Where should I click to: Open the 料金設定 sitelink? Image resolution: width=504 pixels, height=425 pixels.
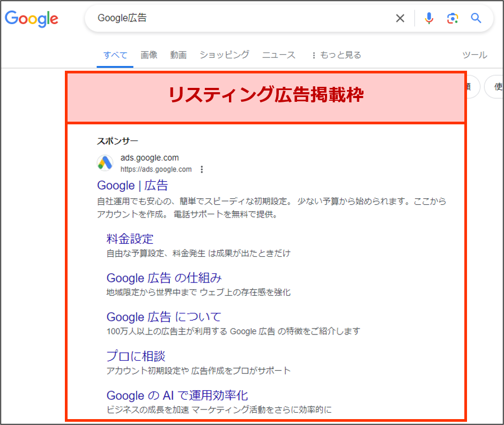pyautogui.click(x=130, y=238)
